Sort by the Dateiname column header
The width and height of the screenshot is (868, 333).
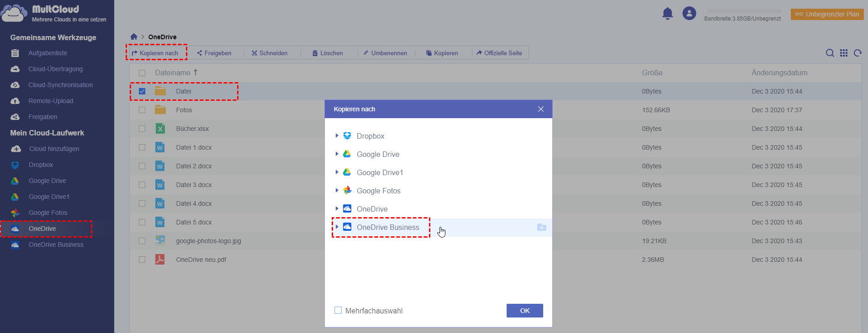[x=173, y=73]
